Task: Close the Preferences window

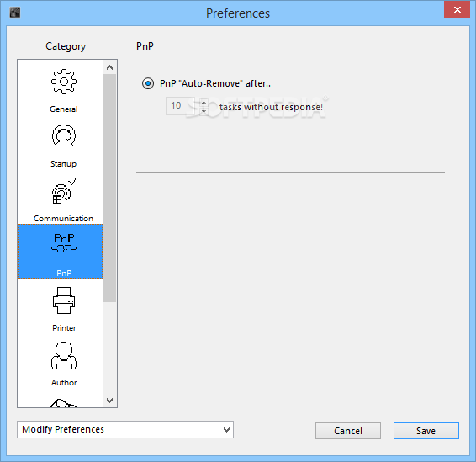Action: tap(457, 10)
